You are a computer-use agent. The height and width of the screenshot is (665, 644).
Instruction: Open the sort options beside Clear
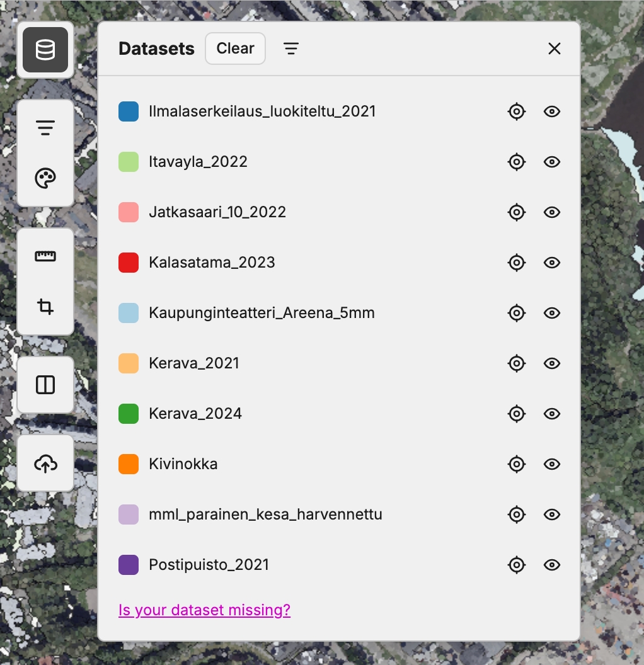click(290, 48)
